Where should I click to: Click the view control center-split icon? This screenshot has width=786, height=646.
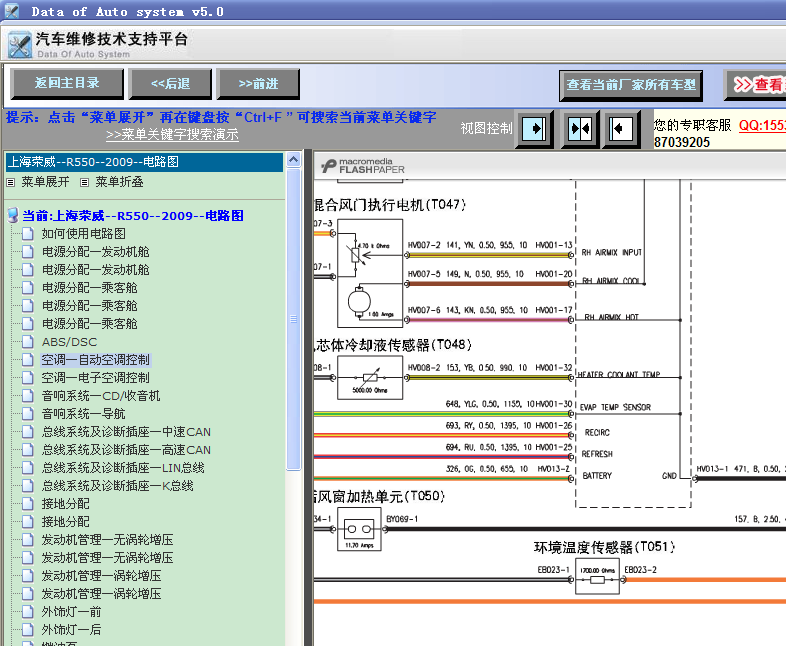(x=580, y=129)
